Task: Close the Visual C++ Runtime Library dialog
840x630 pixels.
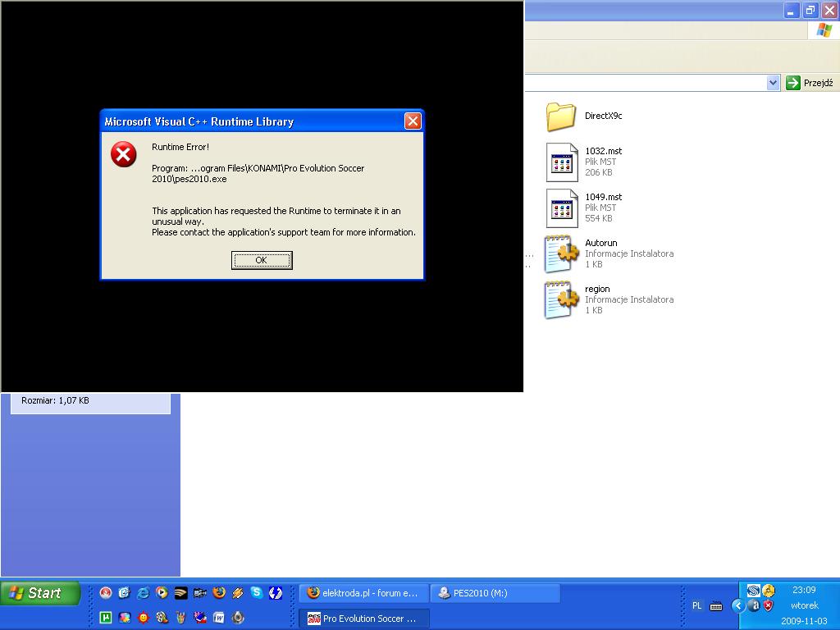Action: (x=413, y=121)
